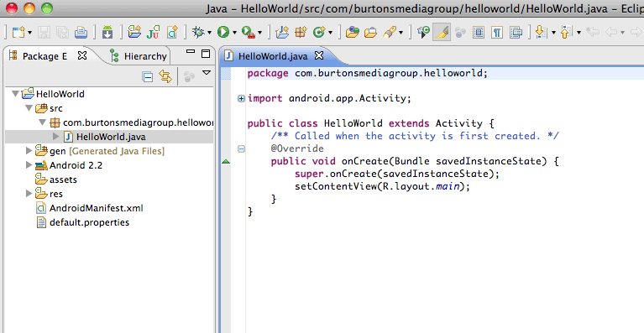Open the New Java Class dropdown arrow
The width and height of the screenshot is (644, 333).
coord(330,33)
